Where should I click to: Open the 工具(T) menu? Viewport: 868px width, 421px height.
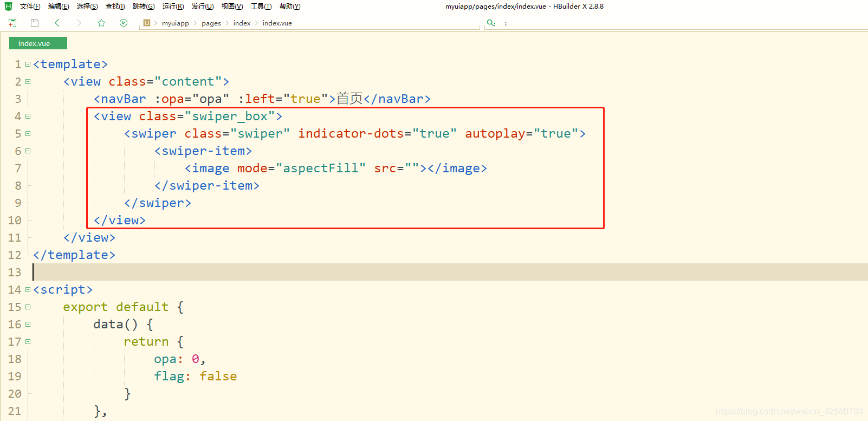[x=261, y=7]
